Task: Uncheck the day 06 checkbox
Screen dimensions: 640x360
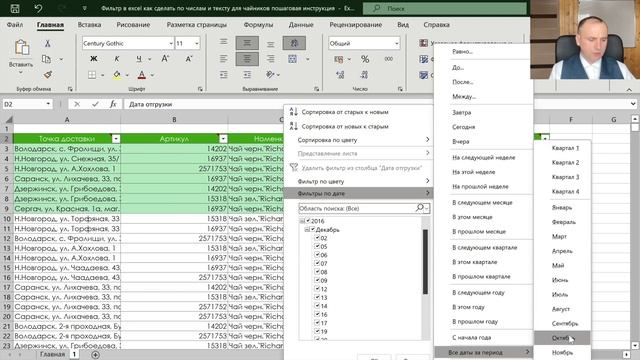Action: (317, 255)
